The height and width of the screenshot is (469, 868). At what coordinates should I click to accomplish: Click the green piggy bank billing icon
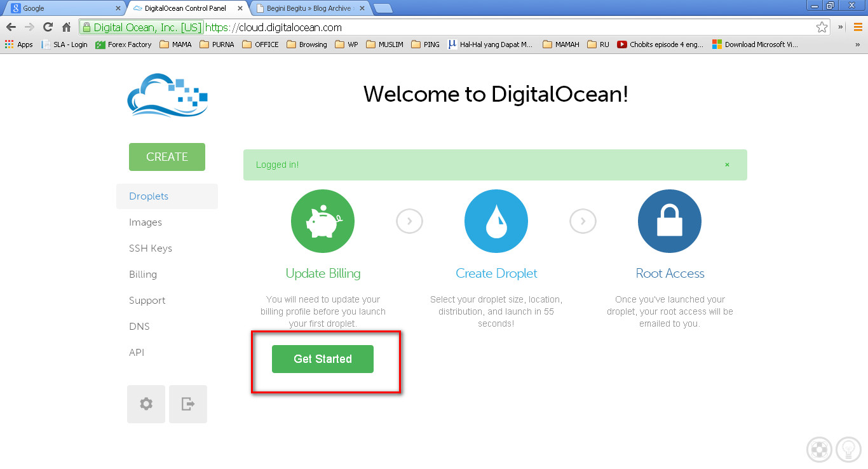tap(323, 221)
